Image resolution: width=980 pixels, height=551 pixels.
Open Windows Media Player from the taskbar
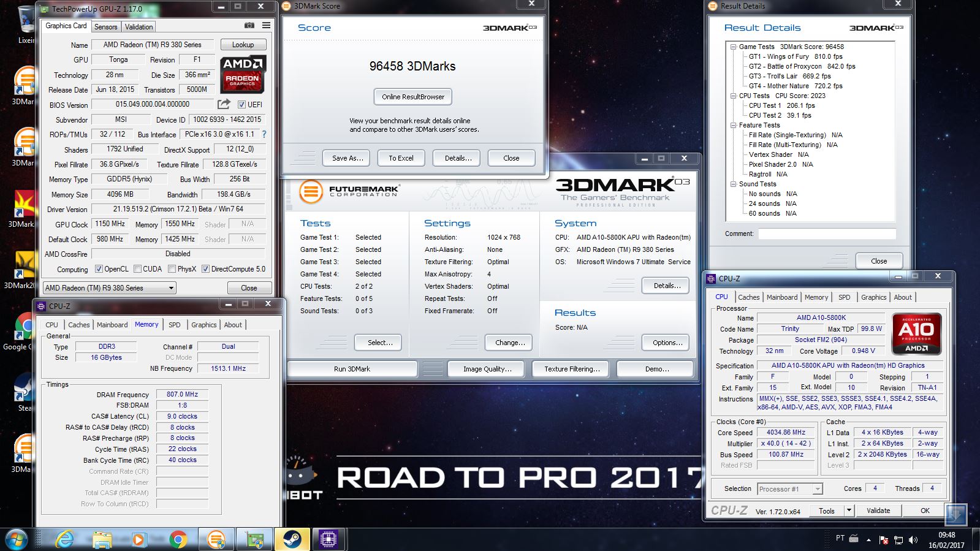[x=139, y=540]
